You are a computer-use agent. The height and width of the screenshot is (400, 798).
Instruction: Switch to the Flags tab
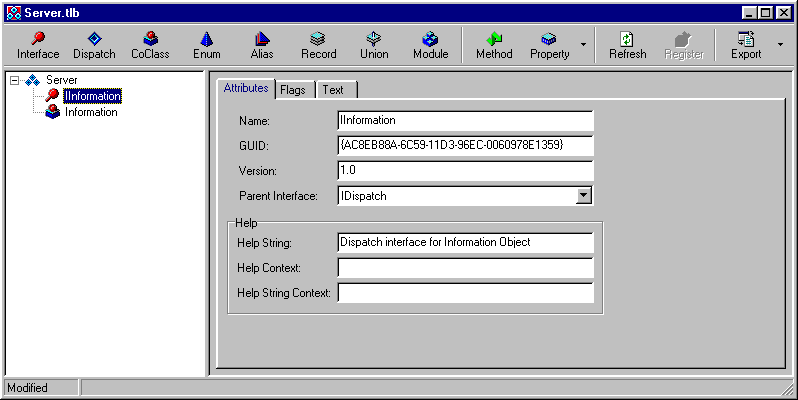coord(293,90)
